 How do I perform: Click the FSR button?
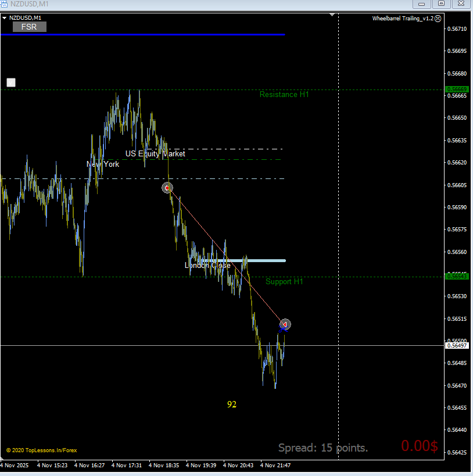[x=30, y=27]
